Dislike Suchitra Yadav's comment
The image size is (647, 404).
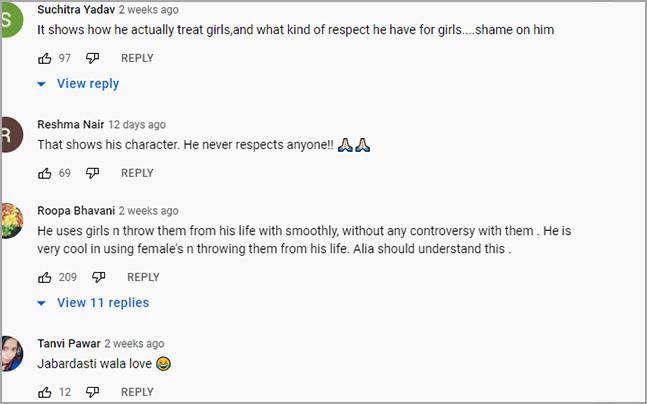[x=92, y=58]
